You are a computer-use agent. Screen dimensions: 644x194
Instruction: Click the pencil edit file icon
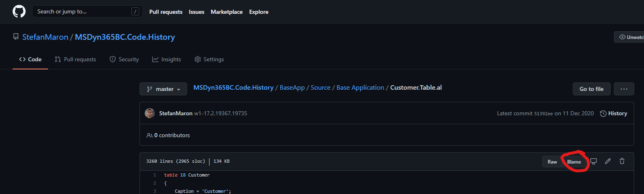(608, 161)
